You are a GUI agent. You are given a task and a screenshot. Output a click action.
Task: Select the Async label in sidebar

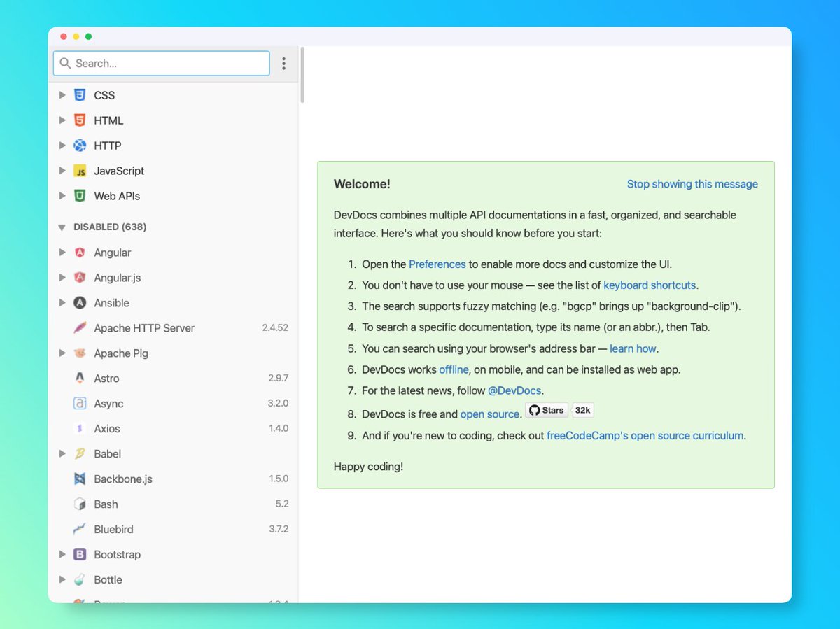(108, 404)
